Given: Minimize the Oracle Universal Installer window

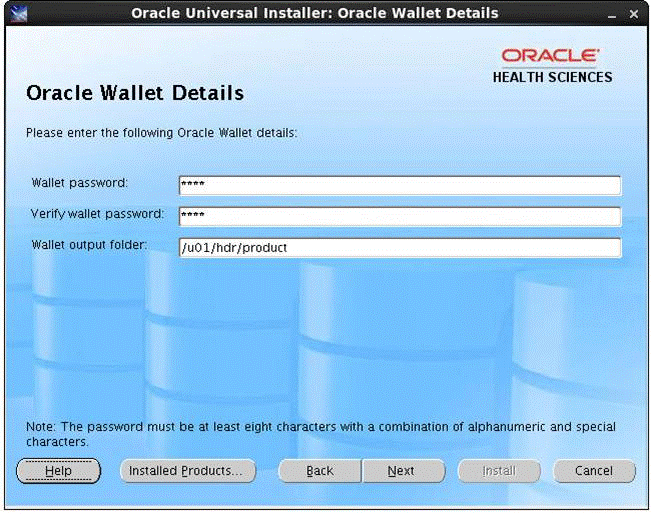Looking at the screenshot, I should [x=612, y=15].
